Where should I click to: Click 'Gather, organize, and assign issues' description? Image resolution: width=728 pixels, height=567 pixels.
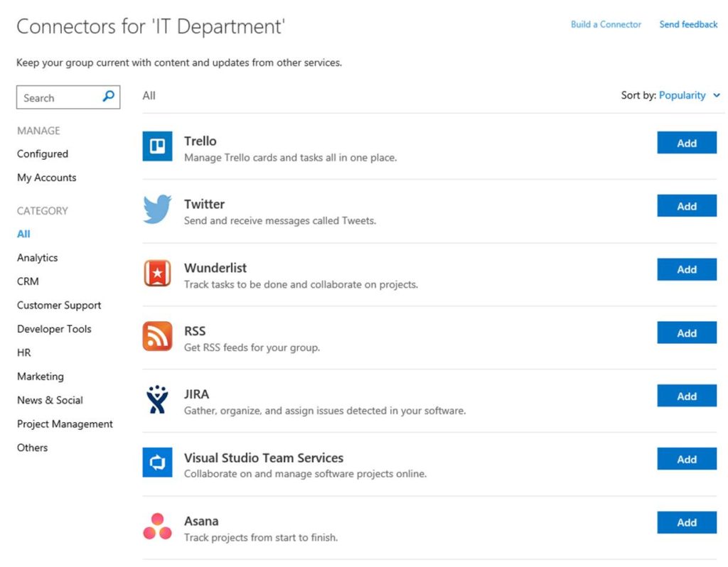[x=325, y=411]
